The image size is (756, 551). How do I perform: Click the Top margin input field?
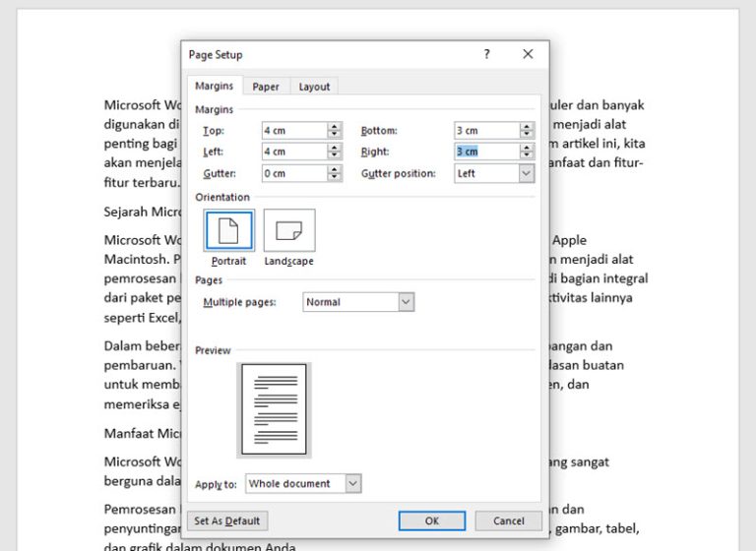click(x=294, y=131)
